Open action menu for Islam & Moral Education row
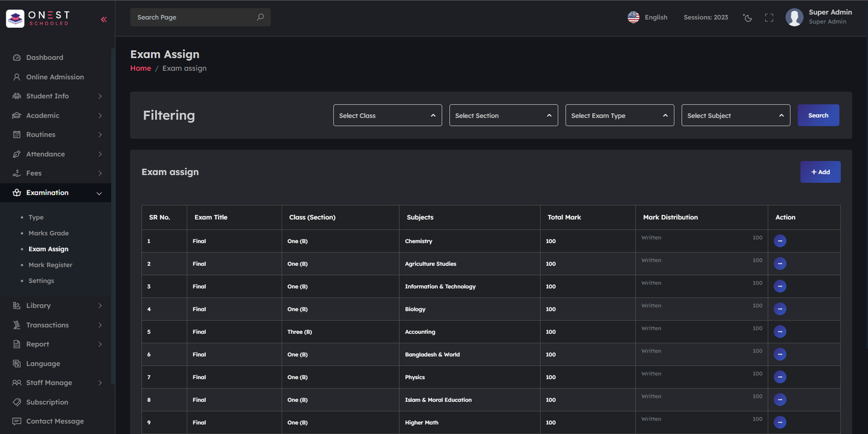Image resolution: width=868 pixels, height=434 pixels. (x=780, y=400)
